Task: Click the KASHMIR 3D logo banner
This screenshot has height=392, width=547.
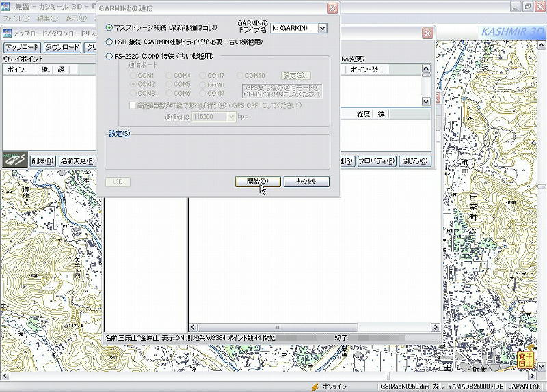Action: pyautogui.click(x=511, y=32)
